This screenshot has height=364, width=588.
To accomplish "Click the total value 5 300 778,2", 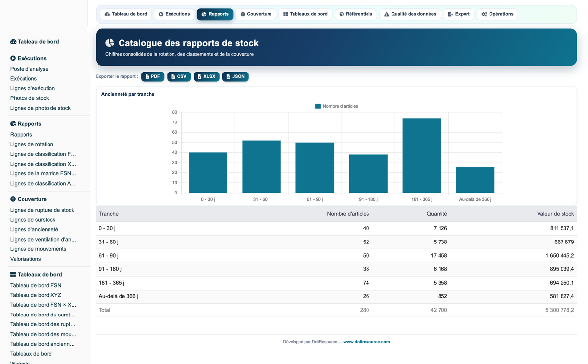I will [559, 310].
